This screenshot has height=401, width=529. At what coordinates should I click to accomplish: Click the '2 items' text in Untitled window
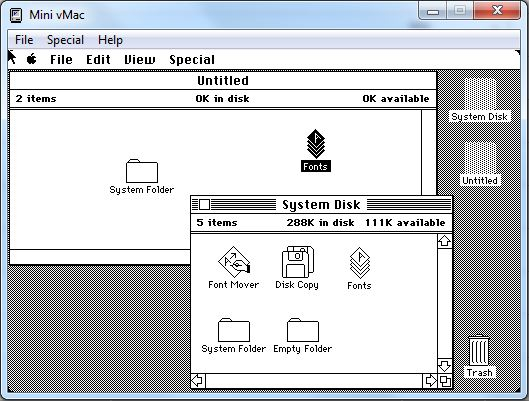pos(36,98)
